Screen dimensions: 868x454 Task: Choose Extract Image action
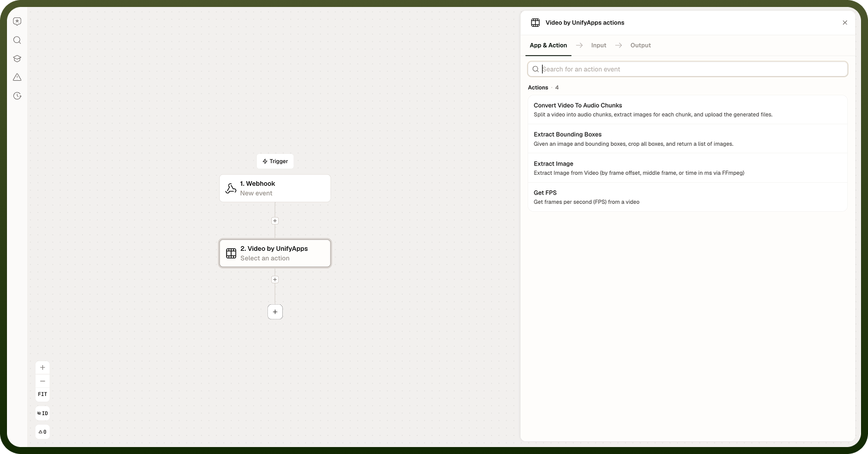[687, 168]
